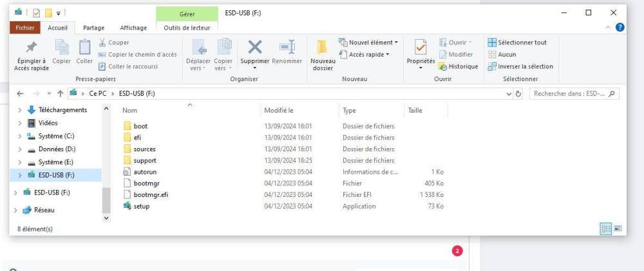This screenshot has height=271, width=644.
Task: Expand Réseau tree node
Action: pyautogui.click(x=15, y=210)
